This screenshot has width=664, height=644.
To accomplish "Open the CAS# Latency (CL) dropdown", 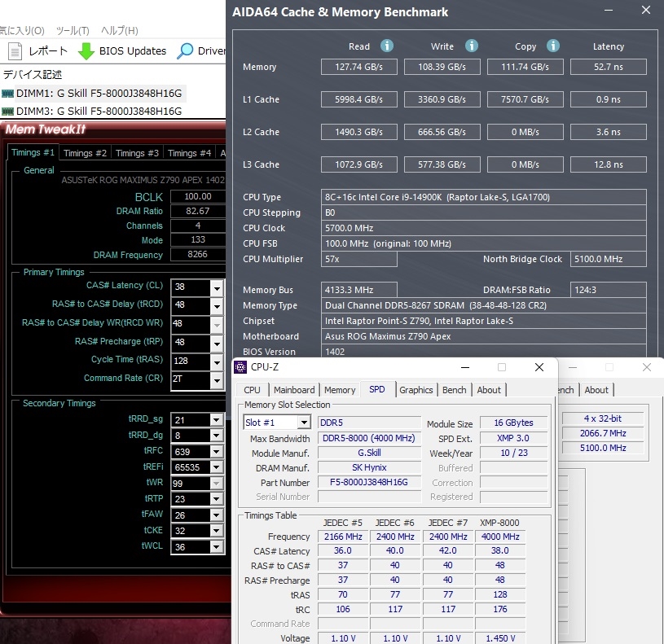I will [218, 287].
